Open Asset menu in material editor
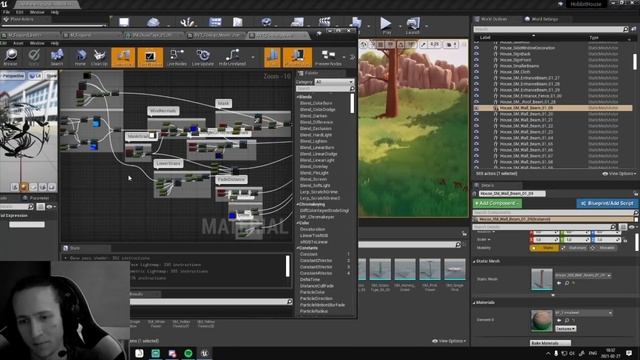The image size is (640, 360). tap(18, 43)
